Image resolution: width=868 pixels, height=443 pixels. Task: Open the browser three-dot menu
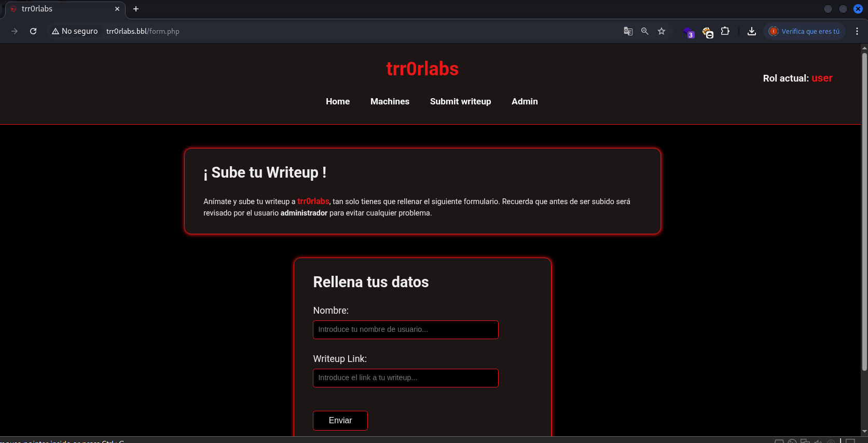pyautogui.click(x=857, y=31)
